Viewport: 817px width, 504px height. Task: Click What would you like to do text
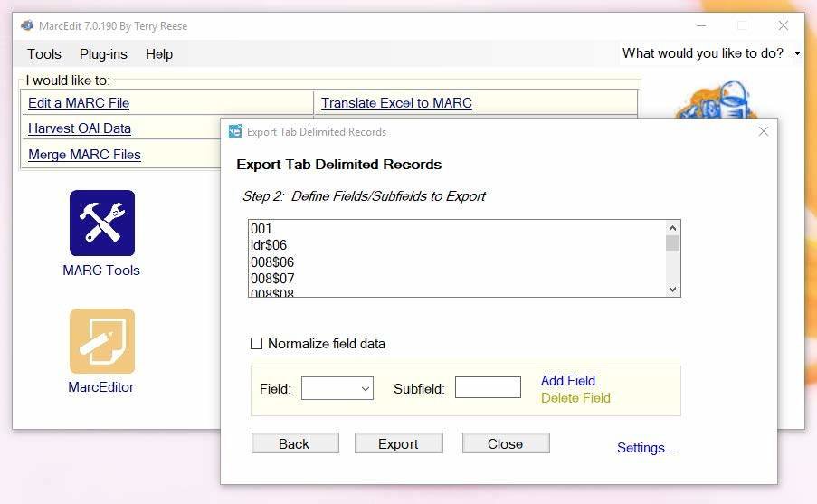[703, 53]
